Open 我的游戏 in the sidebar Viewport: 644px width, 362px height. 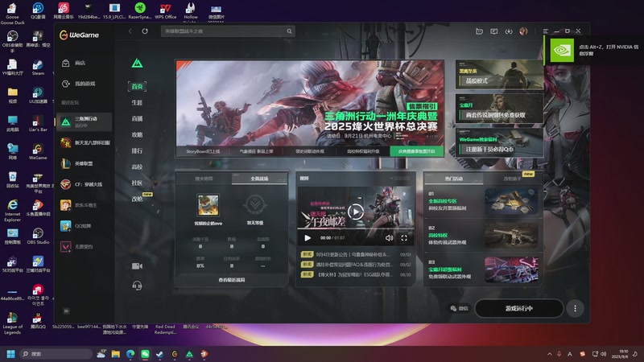(x=84, y=84)
